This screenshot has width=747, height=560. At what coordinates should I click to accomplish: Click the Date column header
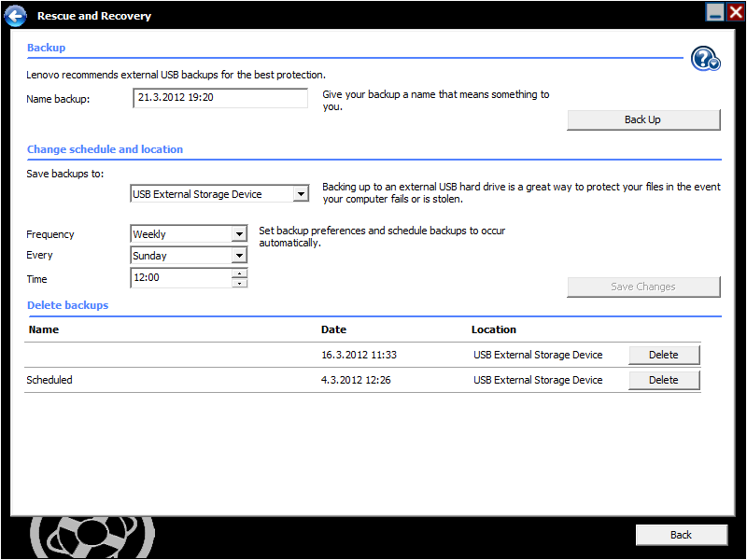[x=333, y=329]
